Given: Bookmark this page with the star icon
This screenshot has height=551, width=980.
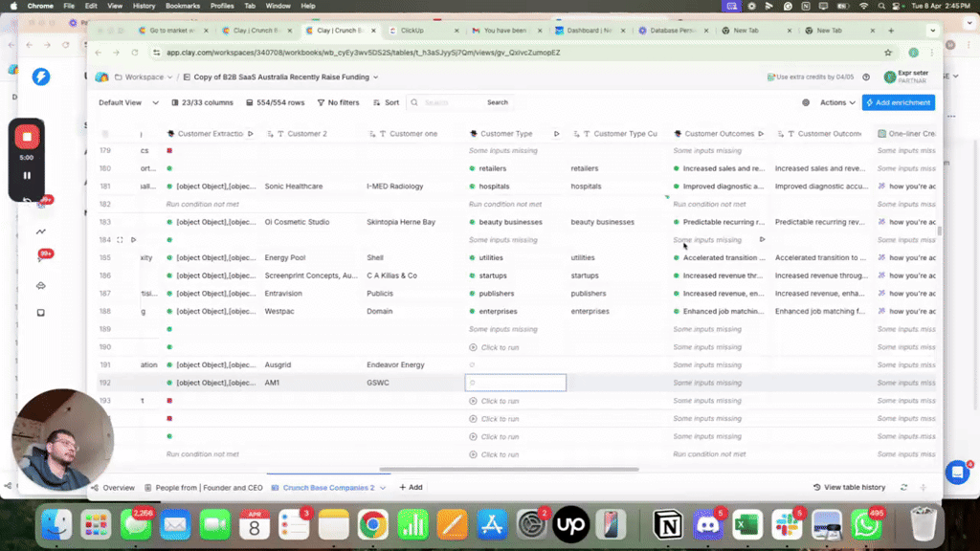Looking at the screenshot, I should pos(888,53).
